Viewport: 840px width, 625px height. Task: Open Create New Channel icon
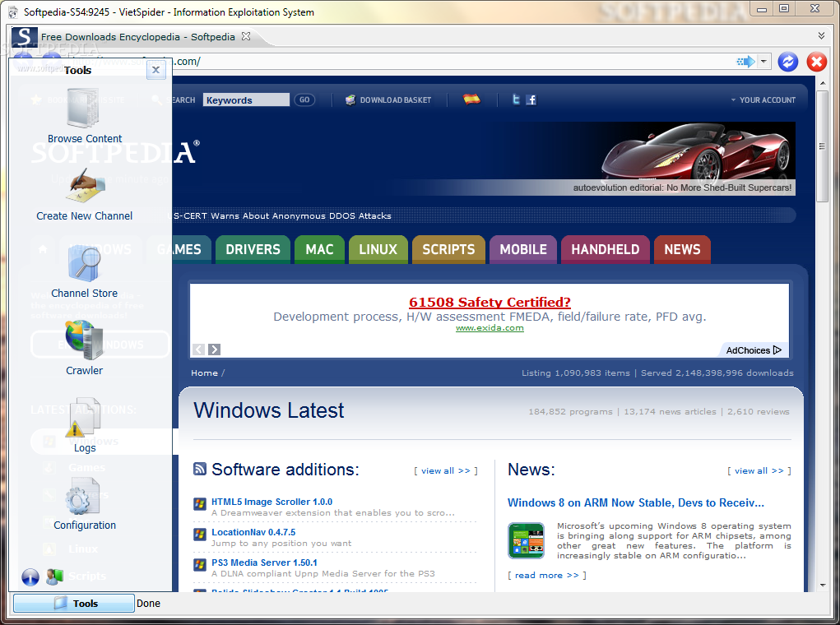86,185
